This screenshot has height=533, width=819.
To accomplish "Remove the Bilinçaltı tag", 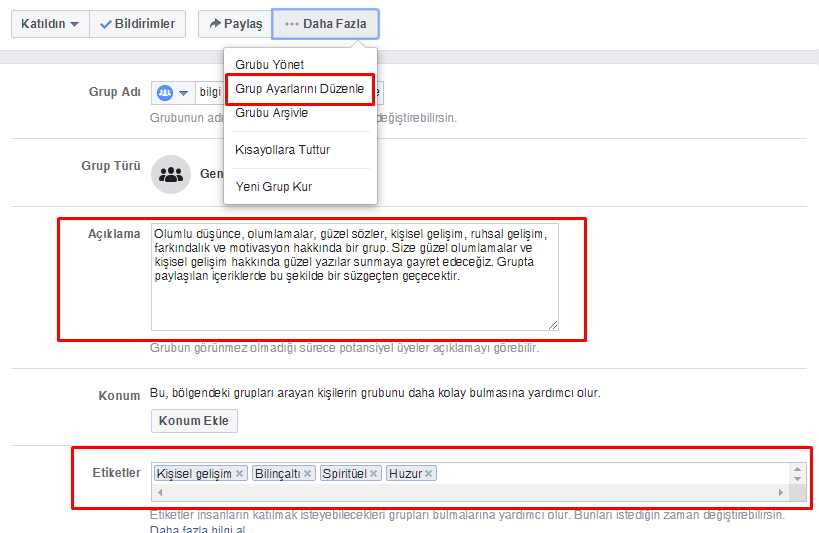I will pyautogui.click(x=308, y=473).
